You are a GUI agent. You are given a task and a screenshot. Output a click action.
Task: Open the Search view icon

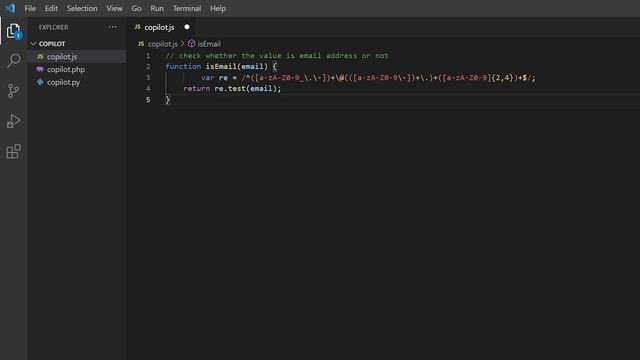[x=13, y=61]
